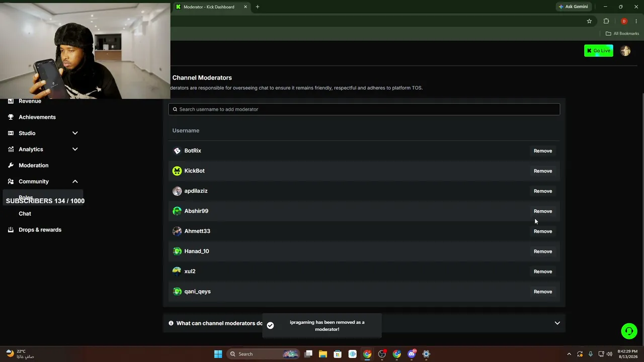Open the taskbar clock and date

click(626, 354)
